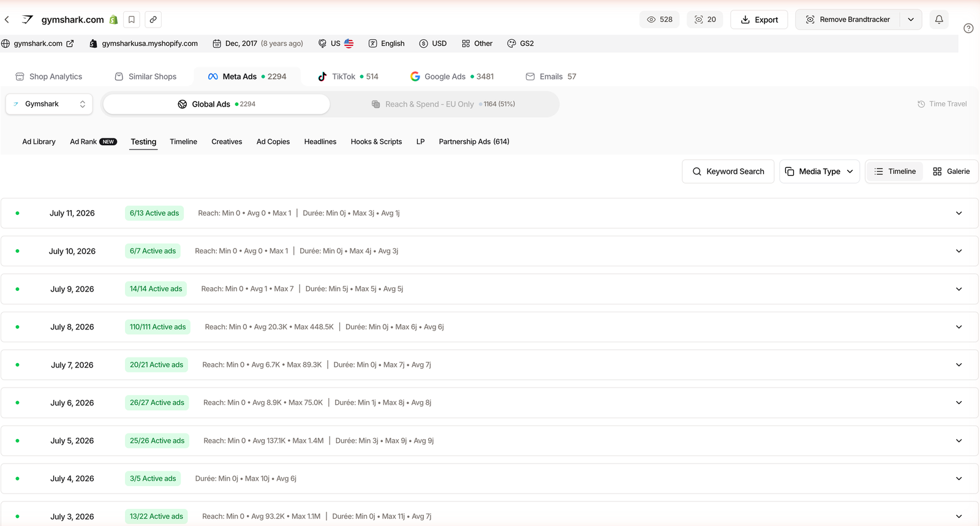Image resolution: width=980 pixels, height=526 pixels.
Task: Bookmark the gymshark.com shop
Action: pos(132,20)
